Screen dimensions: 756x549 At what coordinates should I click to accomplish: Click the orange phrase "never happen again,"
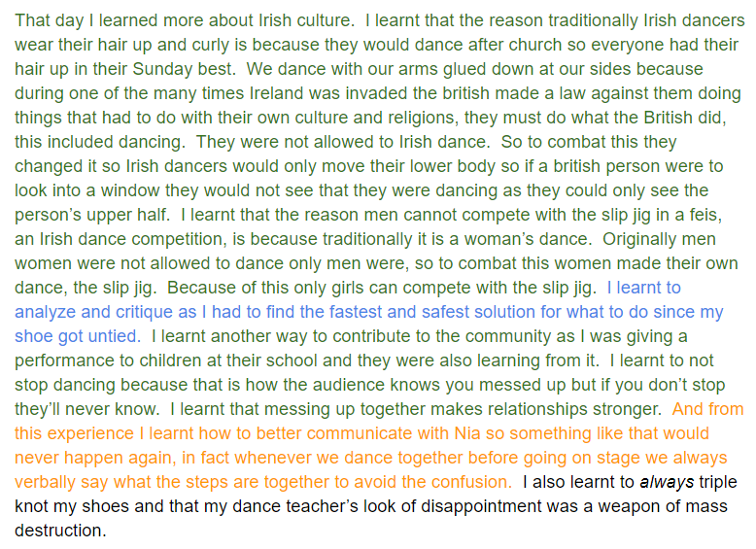[x=95, y=458]
